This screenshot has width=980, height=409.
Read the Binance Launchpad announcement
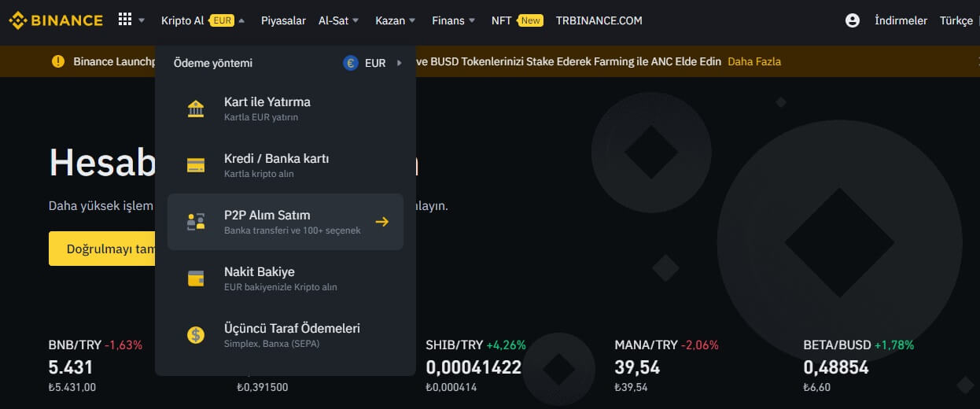pos(115,61)
